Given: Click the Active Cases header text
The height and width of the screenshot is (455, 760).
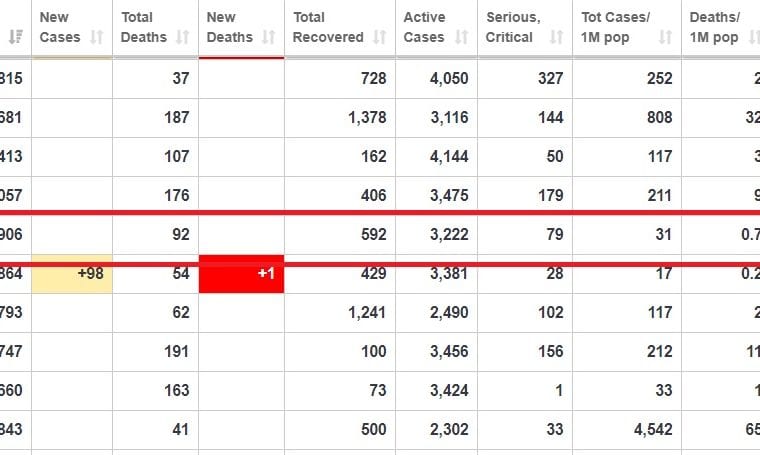Looking at the screenshot, I should click(x=424, y=27).
